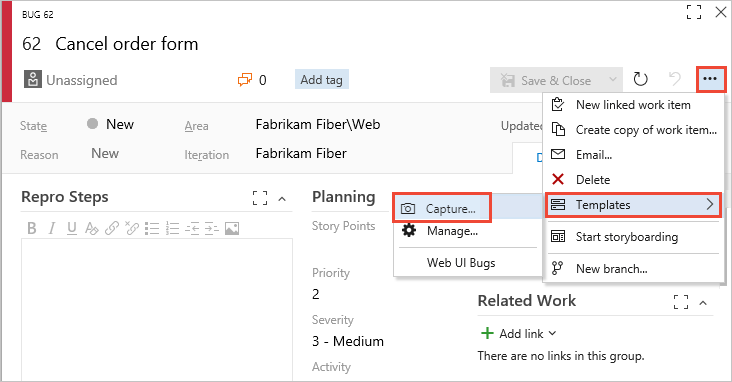The image size is (732, 382).
Task: Click the Underline formatting icon
Action: (x=71, y=228)
